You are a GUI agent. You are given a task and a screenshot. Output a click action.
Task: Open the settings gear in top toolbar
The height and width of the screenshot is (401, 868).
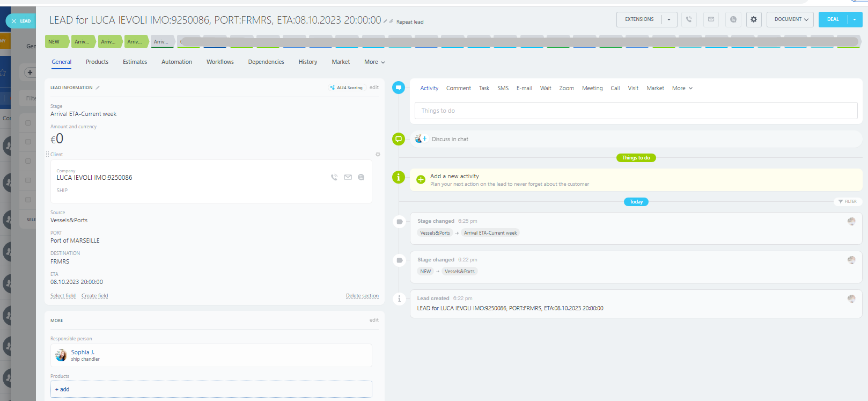coord(754,19)
